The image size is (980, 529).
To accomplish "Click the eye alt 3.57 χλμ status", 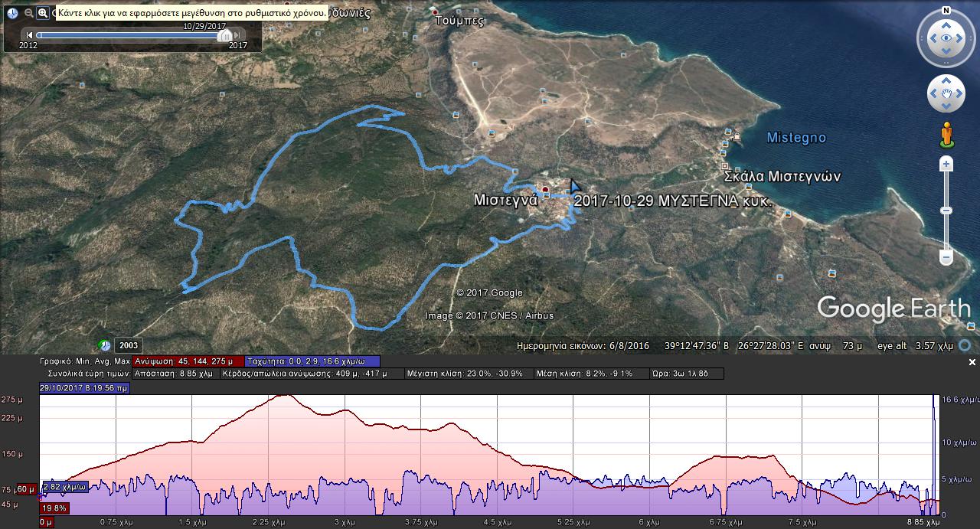I will point(915,346).
